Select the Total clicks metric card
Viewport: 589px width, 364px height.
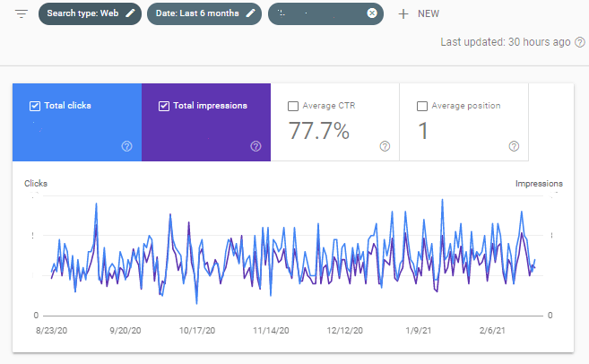point(77,122)
